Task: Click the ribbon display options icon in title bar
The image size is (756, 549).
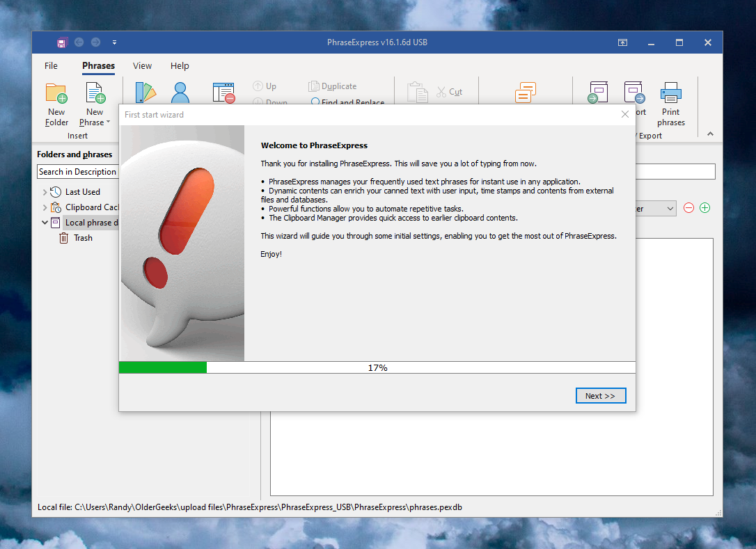Action: click(623, 42)
